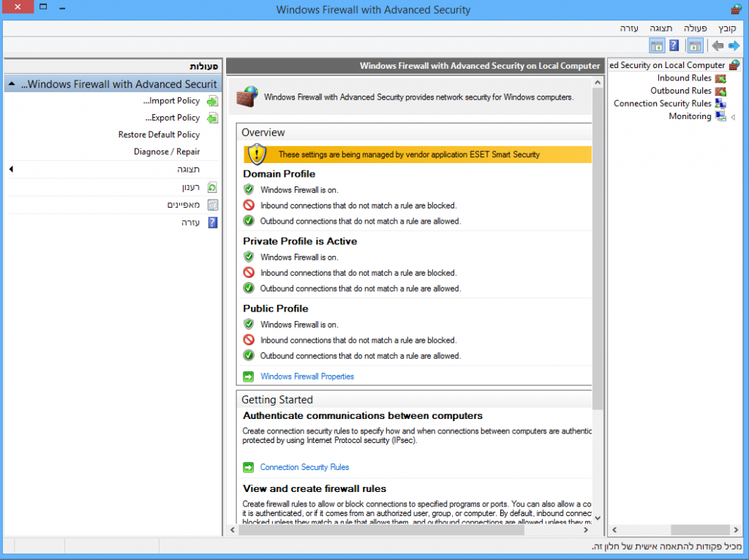Click the Outbound Rules icon in tree
Viewport: 749px width, 560px height.
[x=720, y=91]
